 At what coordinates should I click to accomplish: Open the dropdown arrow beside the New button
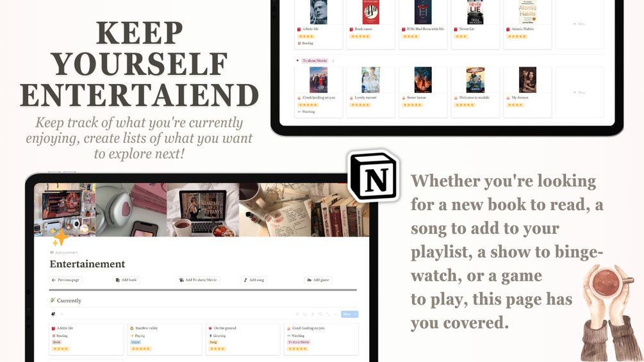[x=355, y=315]
